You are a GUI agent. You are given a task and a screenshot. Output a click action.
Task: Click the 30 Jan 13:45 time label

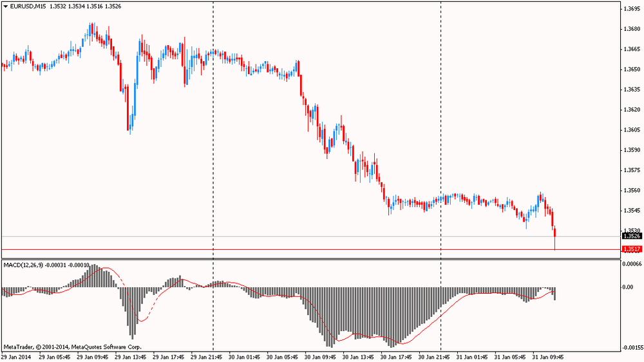coord(357,357)
